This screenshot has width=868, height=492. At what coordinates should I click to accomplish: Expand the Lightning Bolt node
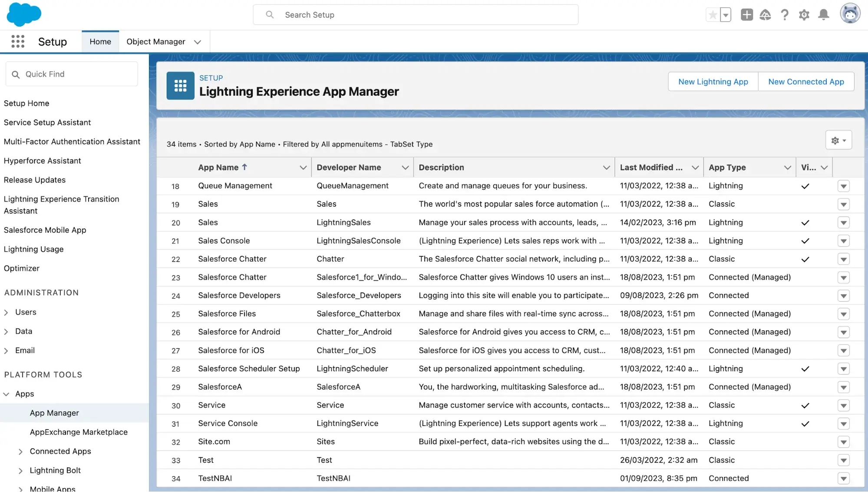click(20, 471)
